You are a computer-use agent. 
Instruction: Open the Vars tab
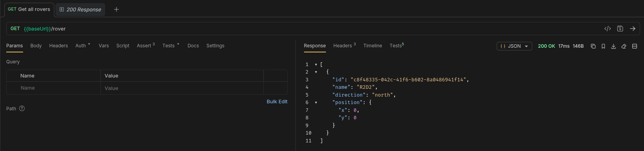(x=104, y=46)
